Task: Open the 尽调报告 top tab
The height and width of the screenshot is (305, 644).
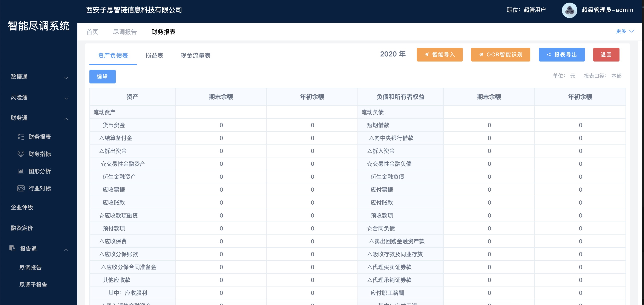Action: click(x=125, y=32)
